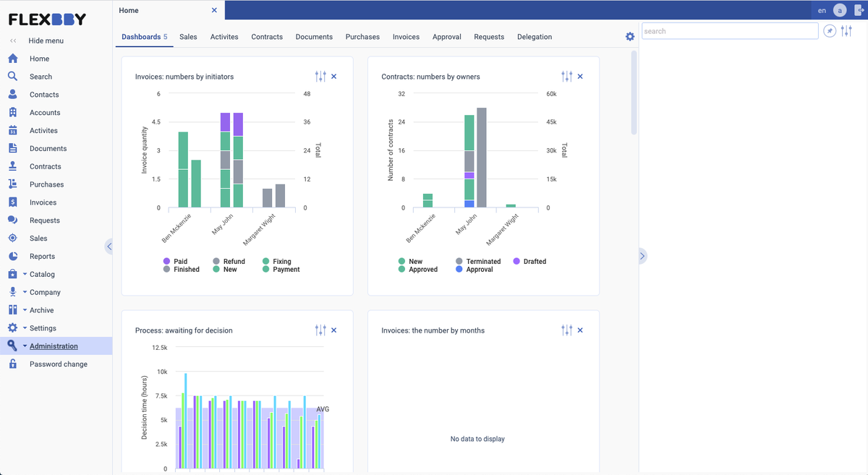Close the Home tab
Image resolution: width=868 pixels, height=475 pixels.
click(214, 10)
